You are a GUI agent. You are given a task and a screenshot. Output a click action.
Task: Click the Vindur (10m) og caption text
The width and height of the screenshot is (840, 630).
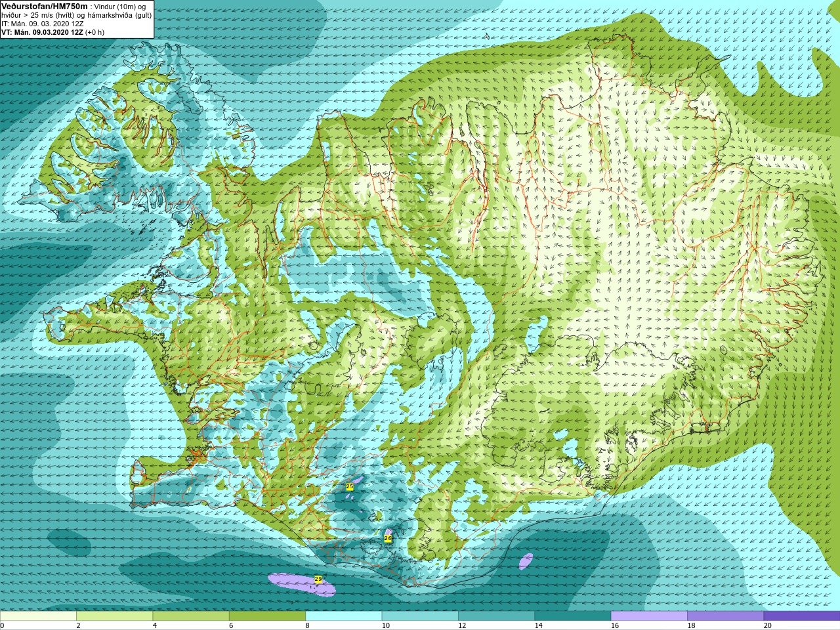[120, 7]
